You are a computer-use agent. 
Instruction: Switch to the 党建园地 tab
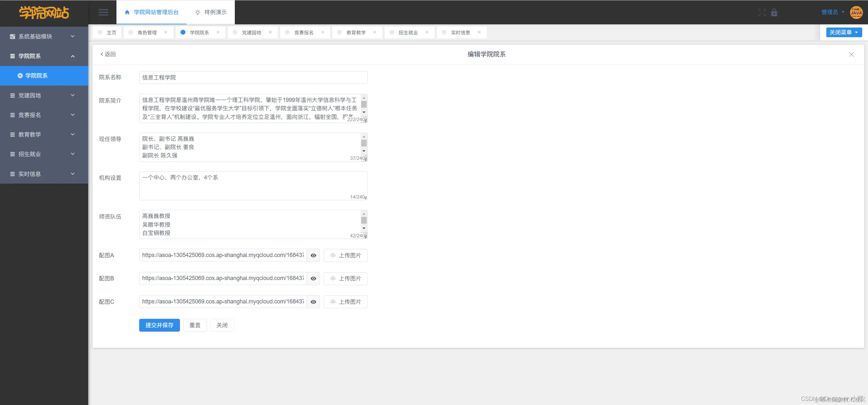(251, 33)
